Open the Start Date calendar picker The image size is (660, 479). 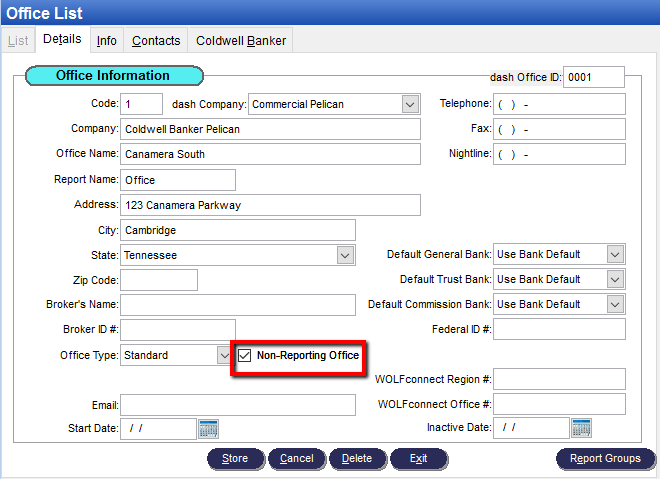click(x=208, y=429)
